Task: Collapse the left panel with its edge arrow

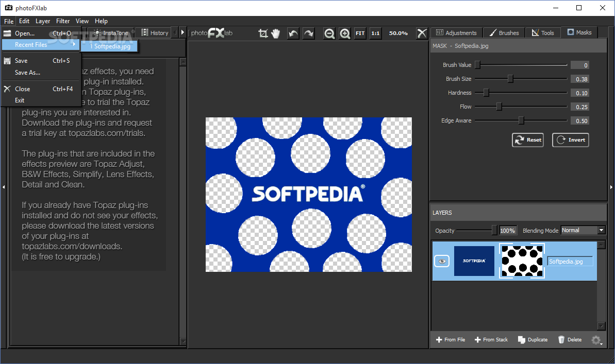Action: pos(4,187)
